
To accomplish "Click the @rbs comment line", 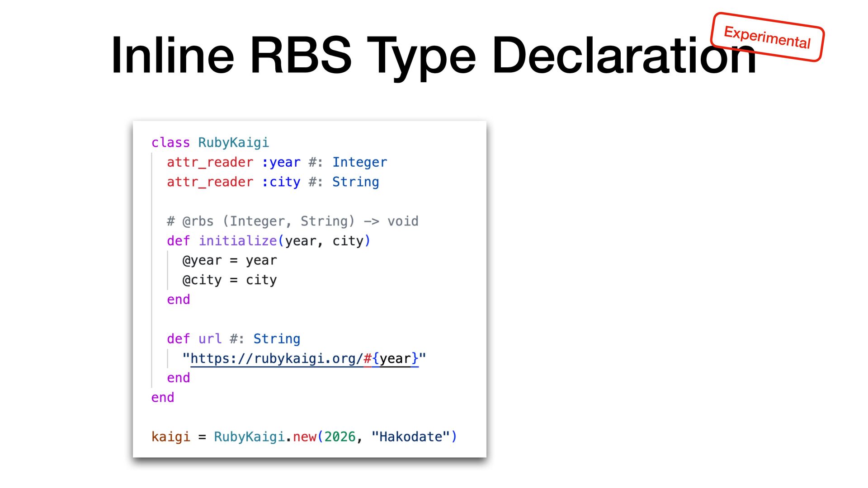I will (x=292, y=221).
